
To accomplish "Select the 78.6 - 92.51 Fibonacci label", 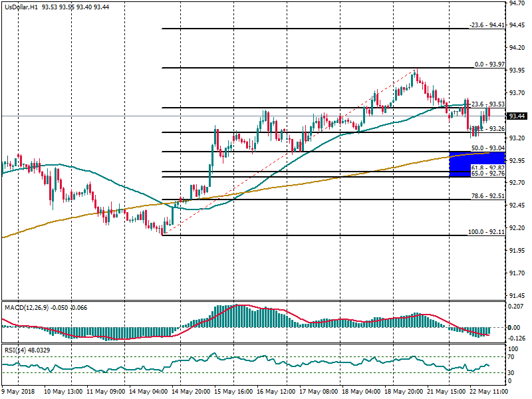I will tap(489, 196).
